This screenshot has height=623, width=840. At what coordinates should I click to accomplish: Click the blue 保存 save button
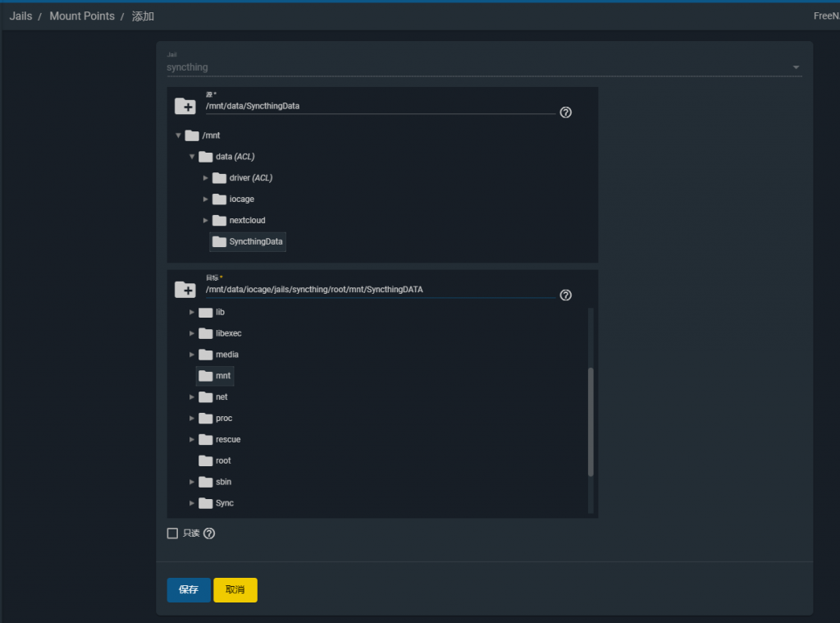coord(189,590)
